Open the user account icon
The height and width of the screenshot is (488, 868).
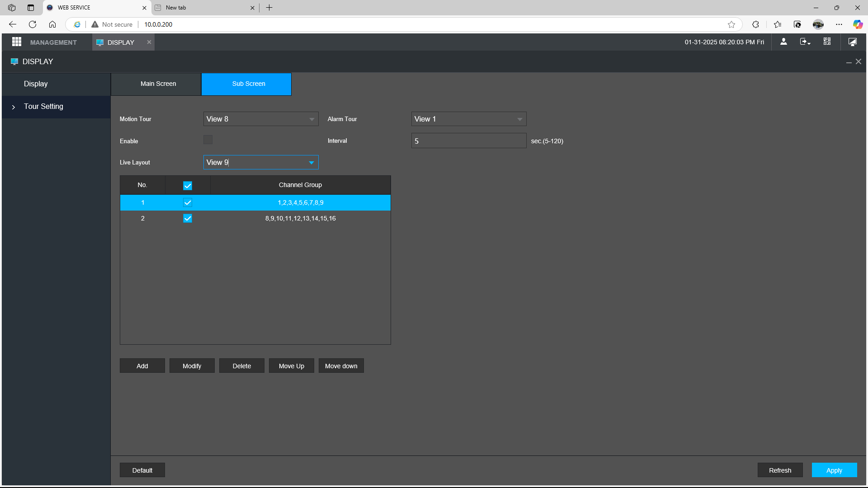[784, 42]
